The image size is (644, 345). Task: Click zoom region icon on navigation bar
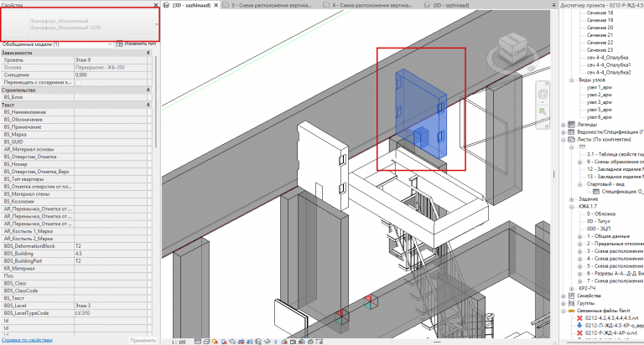tap(543, 111)
